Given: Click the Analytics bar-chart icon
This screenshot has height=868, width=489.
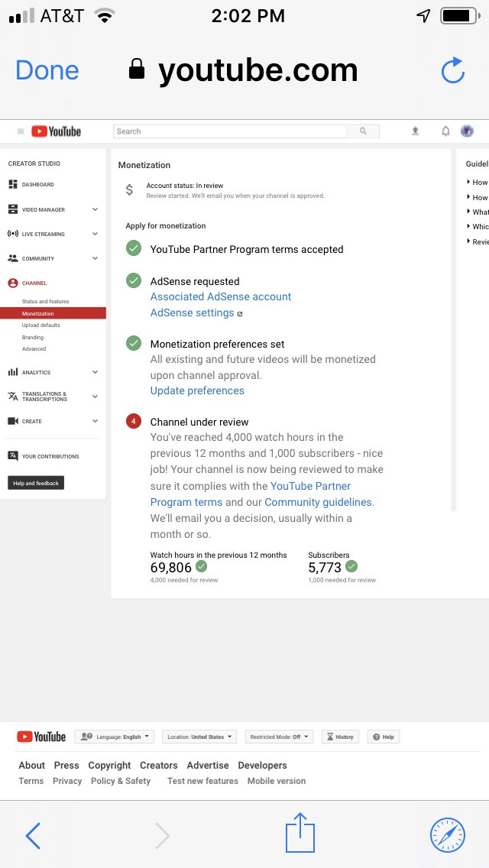Looking at the screenshot, I should [x=13, y=373].
